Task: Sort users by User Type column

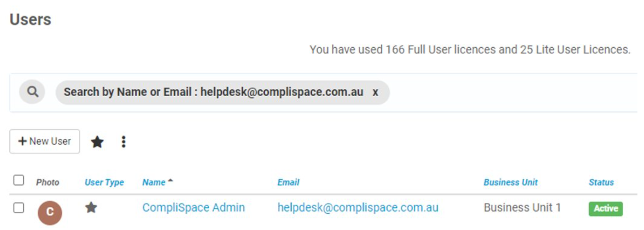Action: point(104,182)
